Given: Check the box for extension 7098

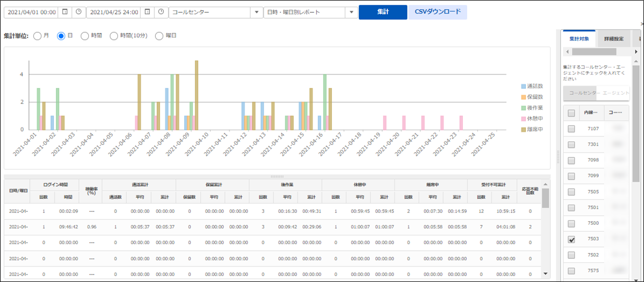Looking at the screenshot, I should (571, 160).
